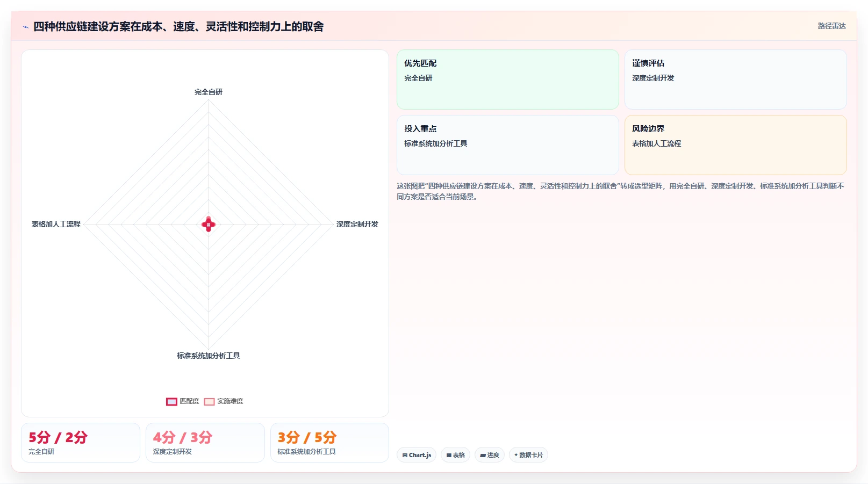Click the 标准系统加分析工具 radar axis label
The width and height of the screenshot is (868, 484).
209,356
